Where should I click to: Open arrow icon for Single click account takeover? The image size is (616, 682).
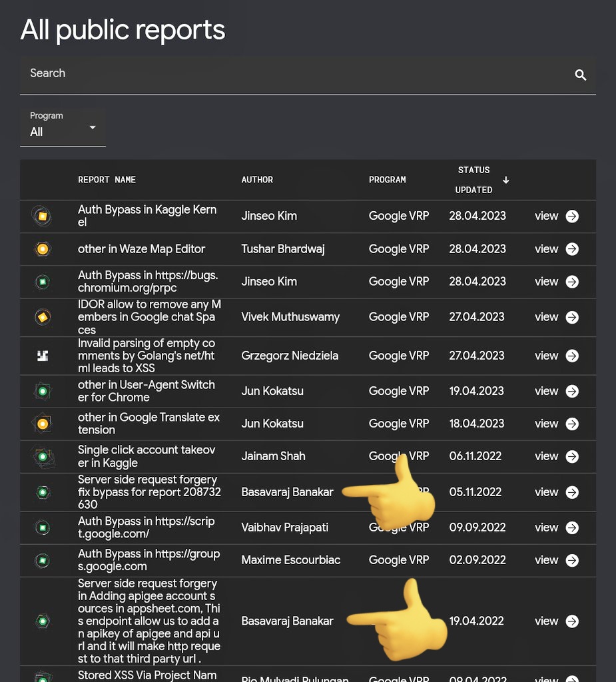coord(572,456)
